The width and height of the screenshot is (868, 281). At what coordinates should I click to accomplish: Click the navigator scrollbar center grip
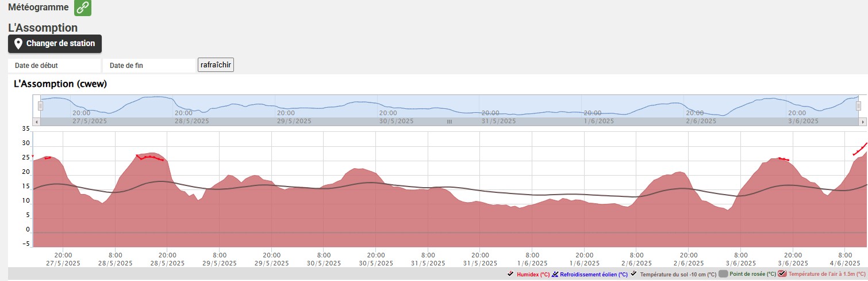tap(450, 122)
